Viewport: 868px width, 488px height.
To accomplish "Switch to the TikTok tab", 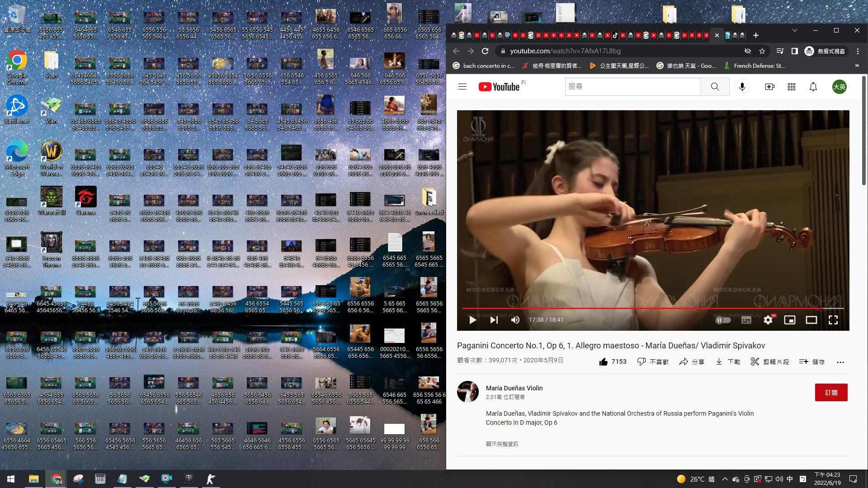I will tap(615, 35).
